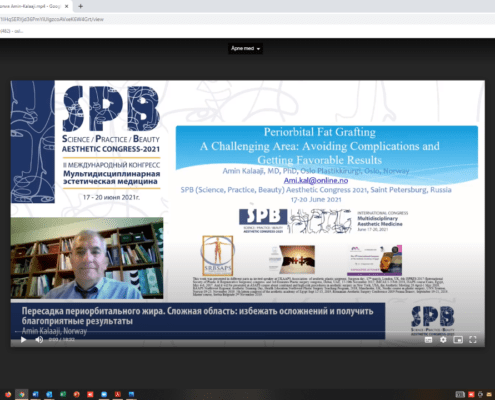Open the bookmark in bookmarks bar
This screenshot has width=495, height=400.
(x=12, y=31)
